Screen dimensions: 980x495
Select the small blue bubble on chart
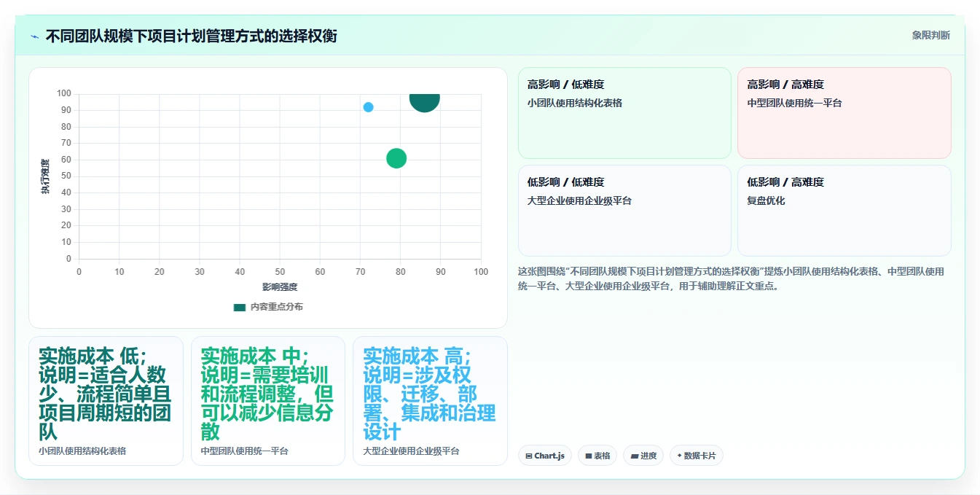coord(368,107)
